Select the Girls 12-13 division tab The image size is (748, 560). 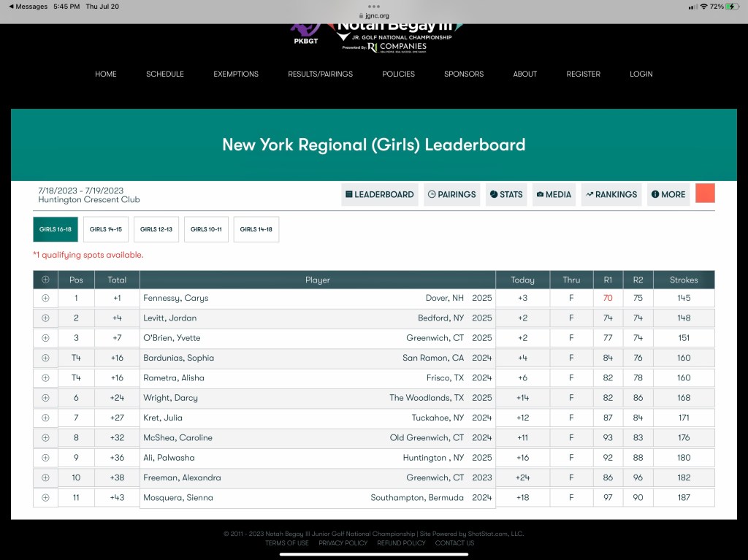pyautogui.click(x=156, y=229)
